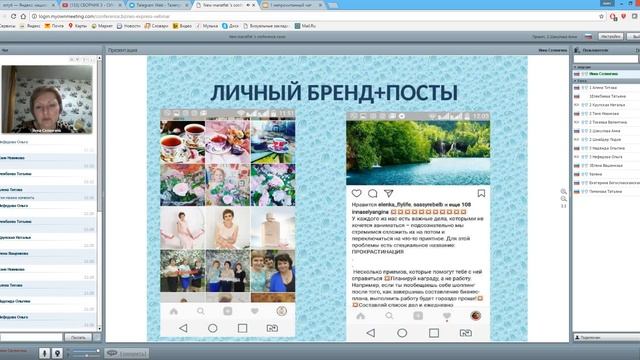Zoom in the presentation with magnifier
Viewport: 640px width, 360px height.
[x=564, y=191]
